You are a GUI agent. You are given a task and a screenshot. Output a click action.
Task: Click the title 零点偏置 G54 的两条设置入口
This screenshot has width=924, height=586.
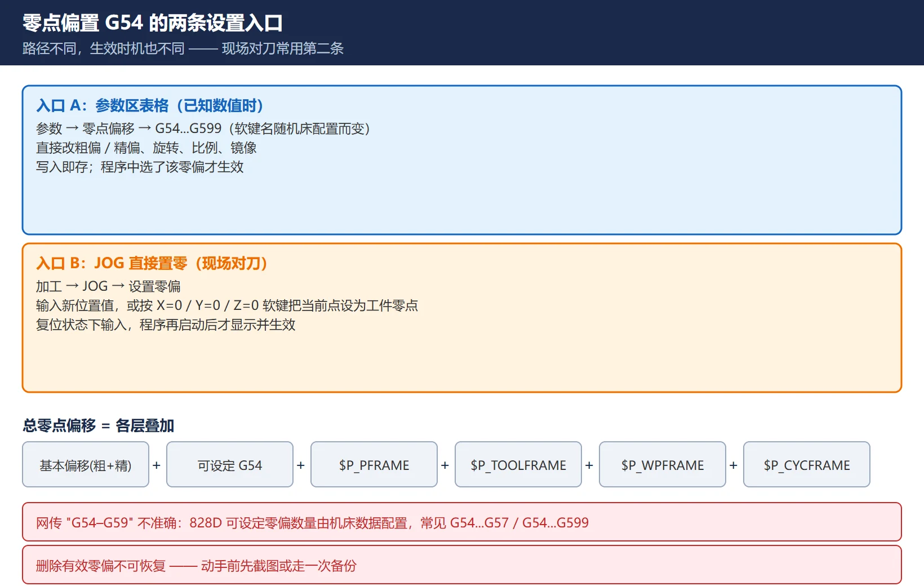152,23
